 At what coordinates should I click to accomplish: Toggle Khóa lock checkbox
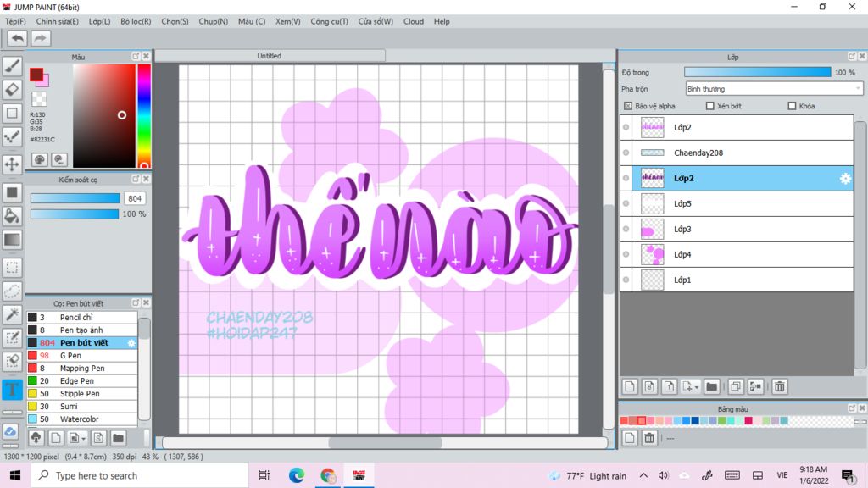(x=792, y=106)
